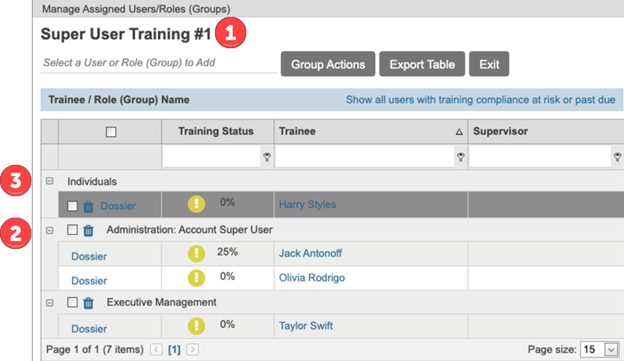Viewport: 624px width, 361px height.
Task: Click the Select a User or Role field
Action: coord(158,63)
